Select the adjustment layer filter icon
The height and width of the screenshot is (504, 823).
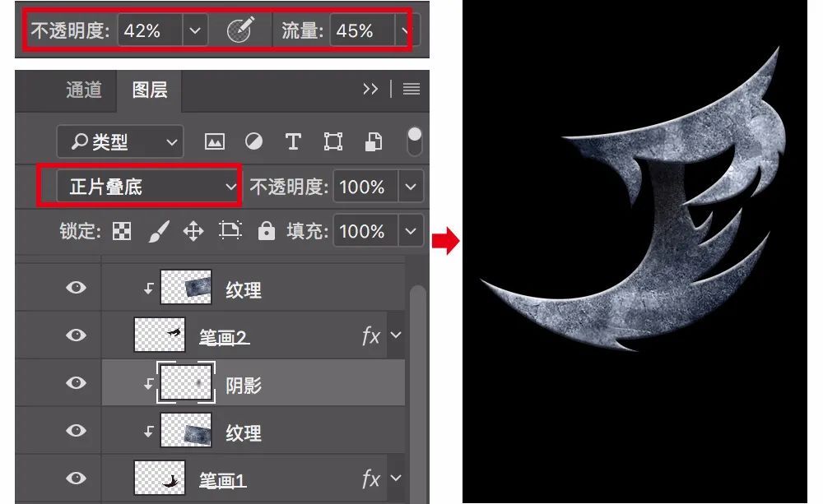[x=253, y=141]
